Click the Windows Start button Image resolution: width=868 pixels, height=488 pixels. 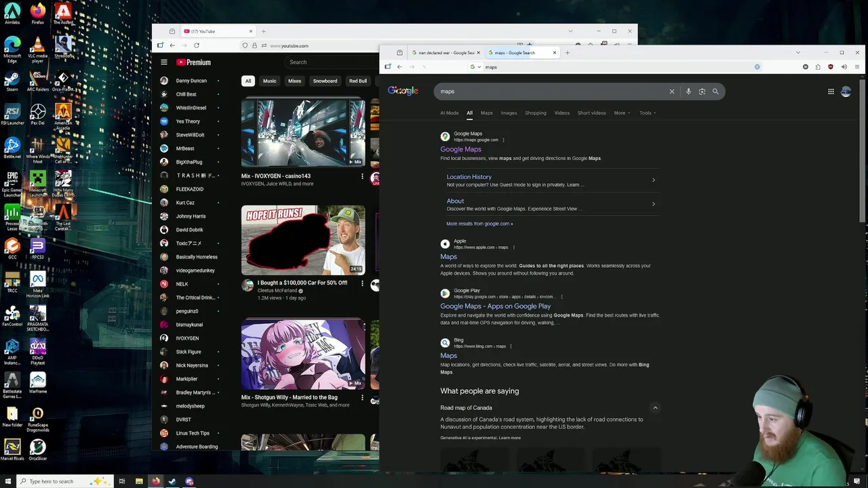click(x=8, y=481)
